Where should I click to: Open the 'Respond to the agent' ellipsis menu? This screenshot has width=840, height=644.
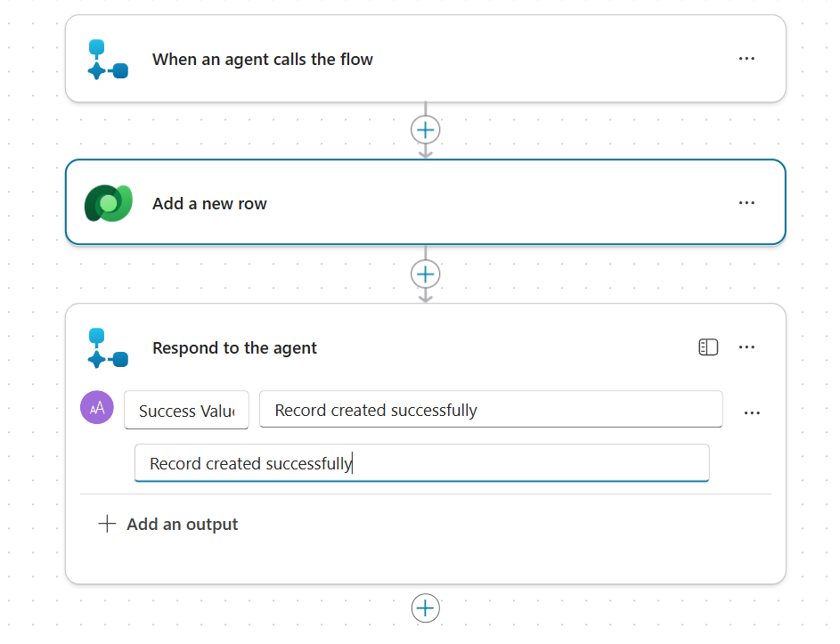(746, 347)
